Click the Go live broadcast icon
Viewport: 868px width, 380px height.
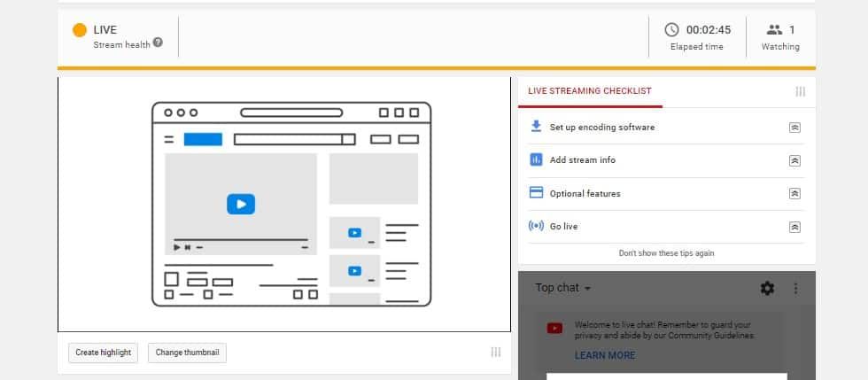tap(535, 226)
